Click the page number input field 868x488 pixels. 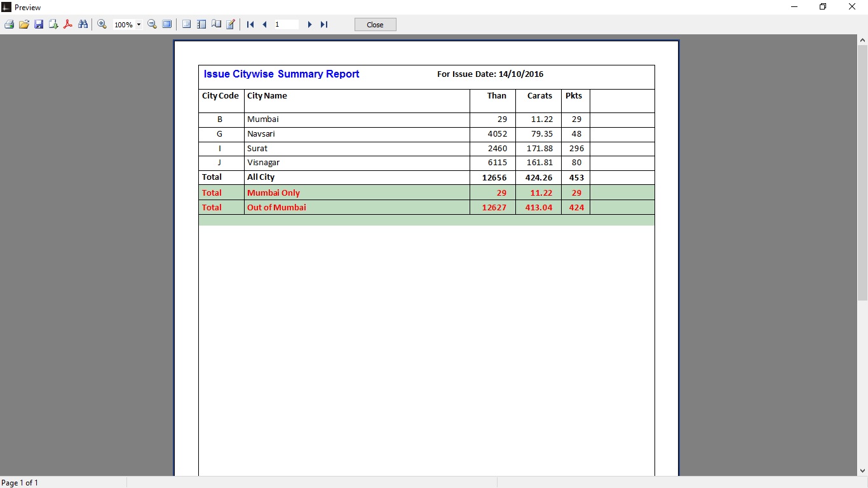click(x=287, y=24)
